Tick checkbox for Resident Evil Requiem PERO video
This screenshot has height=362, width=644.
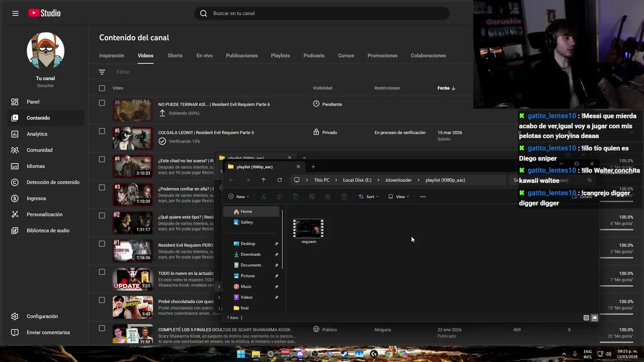[x=102, y=244]
